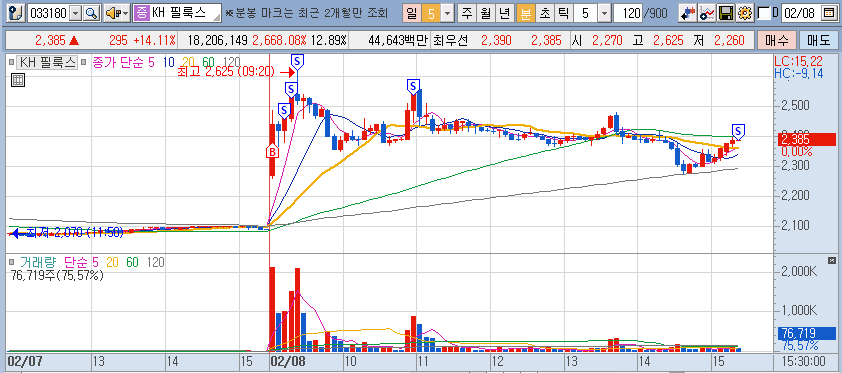Save the chart with the floppy disk icon
Image resolution: width=842 pixels, height=373 pixels.
point(725,13)
